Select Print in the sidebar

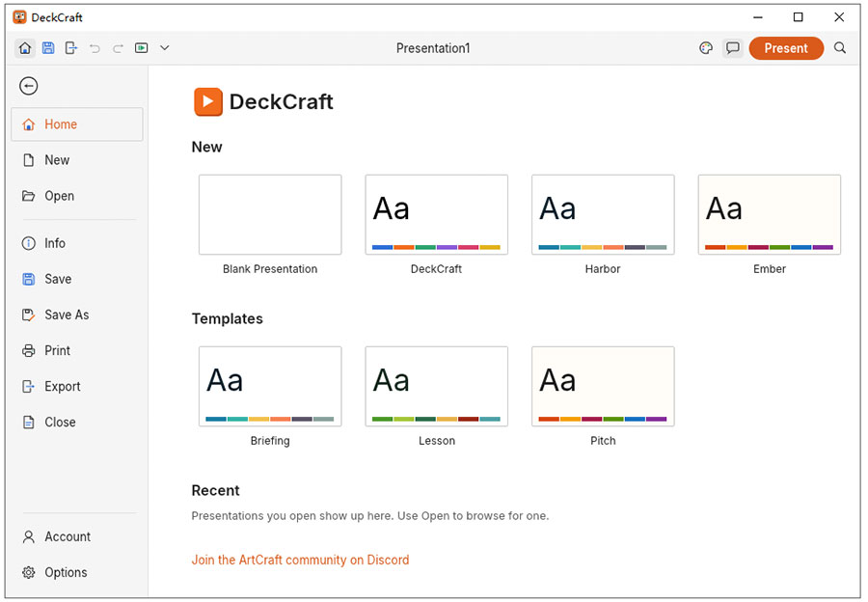click(x=77, y=350)
